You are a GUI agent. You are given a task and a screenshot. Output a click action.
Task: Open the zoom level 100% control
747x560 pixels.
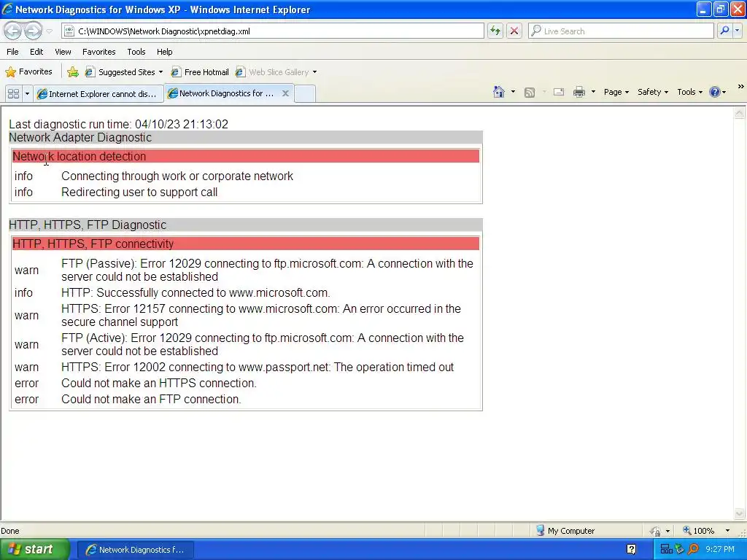pos(698,531)
